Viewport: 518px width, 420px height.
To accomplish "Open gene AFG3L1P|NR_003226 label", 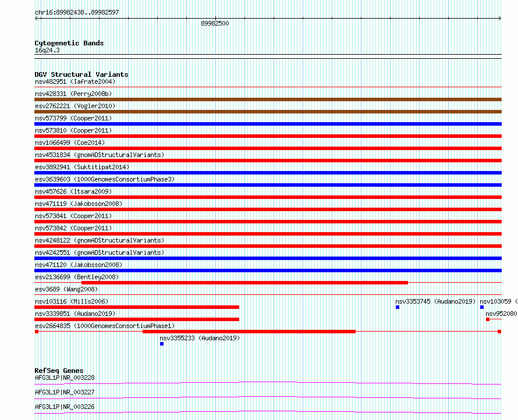I will [65, 407].
